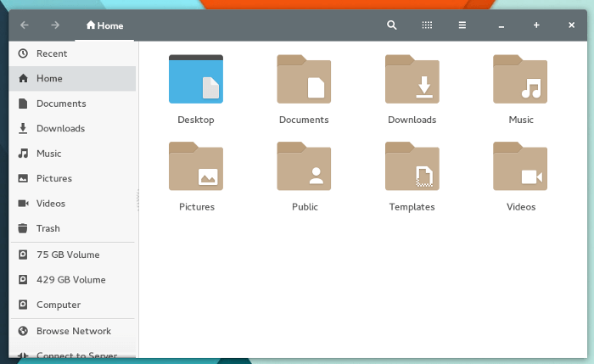Select the Public folder icon
This screenshot has height=364, width=594.
point(304,166)
